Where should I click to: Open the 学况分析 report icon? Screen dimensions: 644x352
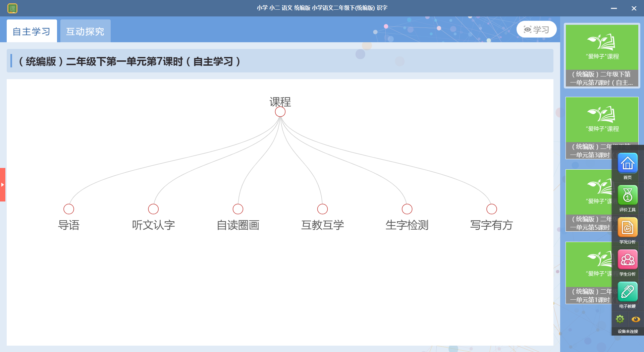[627, 228]
